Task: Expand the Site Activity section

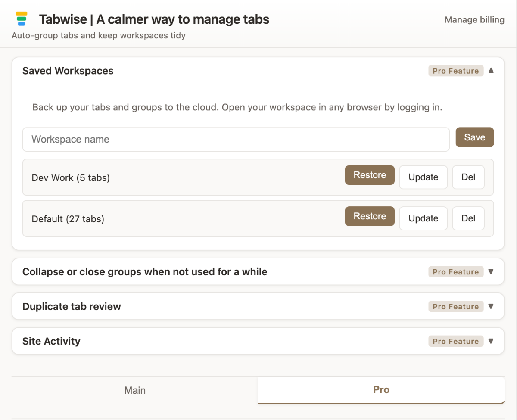Action: (491, 341)
